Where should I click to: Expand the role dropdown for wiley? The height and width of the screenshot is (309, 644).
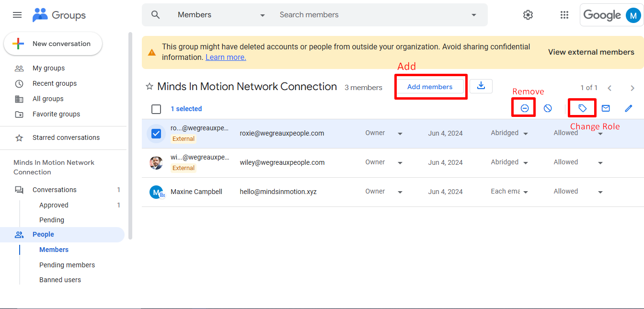click(x=400, y=163)
